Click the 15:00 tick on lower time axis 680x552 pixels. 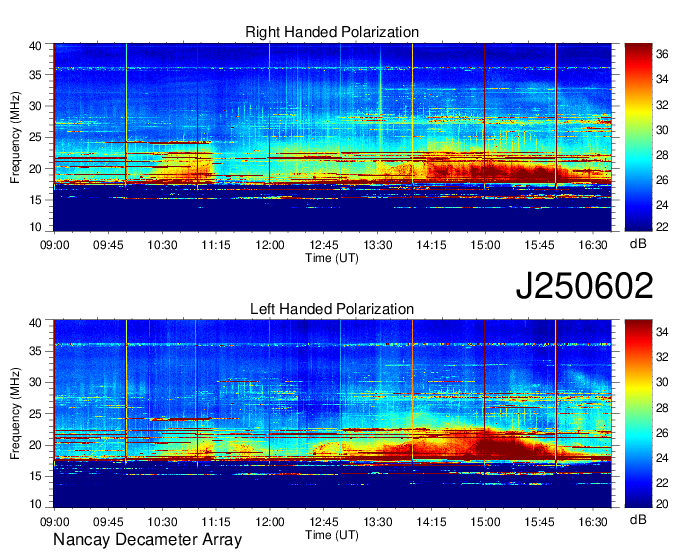click(x=485, y=522)
